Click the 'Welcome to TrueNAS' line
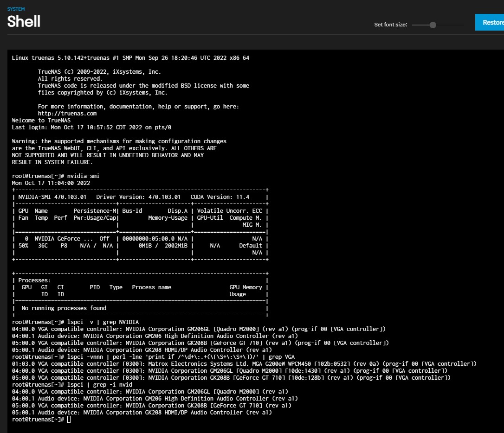The height and width of the screenshot is (433, 504). tap(41, 121)
